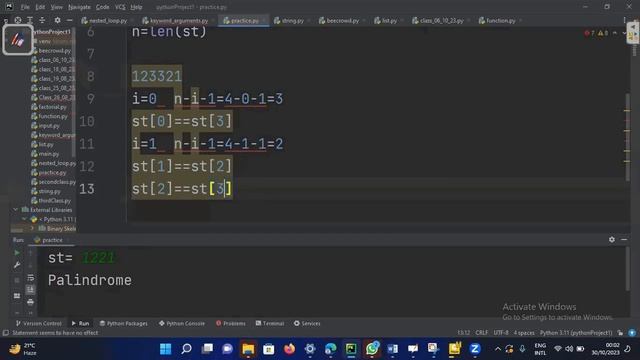
Task: Click the editor vertical scrollbar
Action: pyautogui.click(x=627, y=137)
